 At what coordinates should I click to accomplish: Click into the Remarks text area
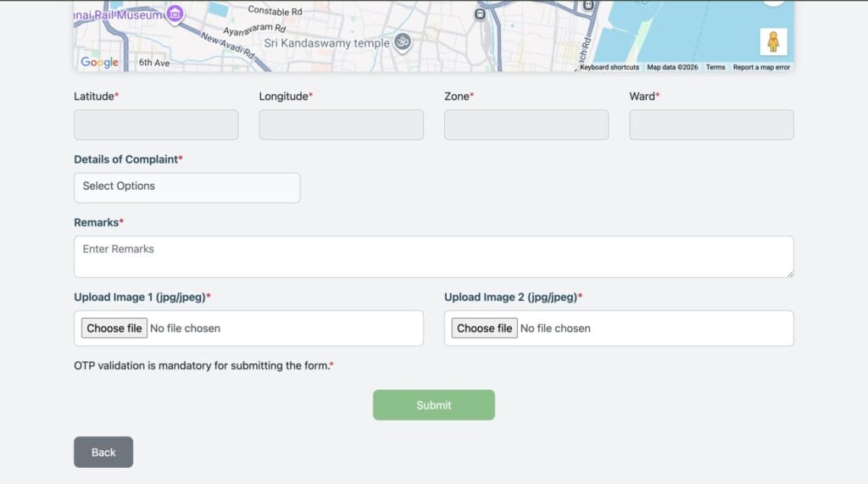(x=434, y=257)
